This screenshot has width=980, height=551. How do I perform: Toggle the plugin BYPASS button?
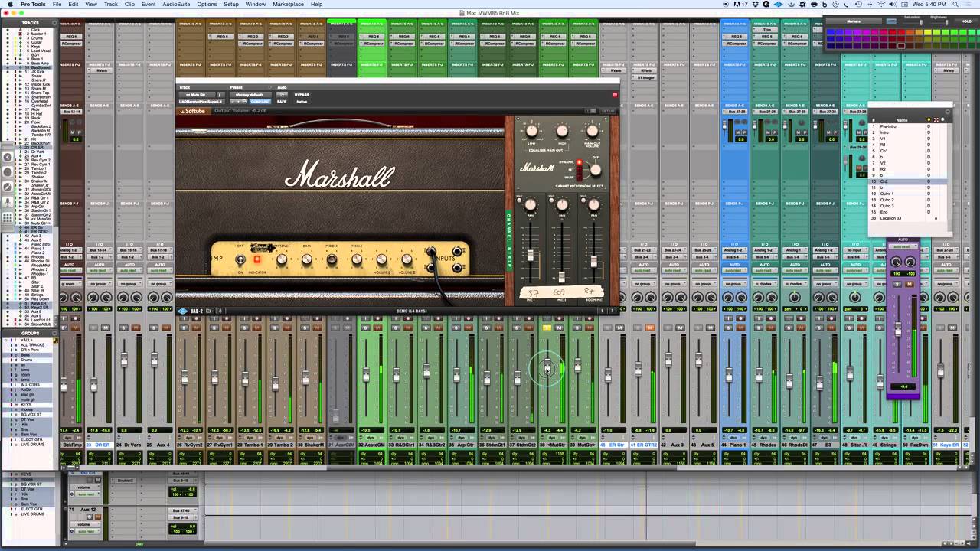click(302, 94)
